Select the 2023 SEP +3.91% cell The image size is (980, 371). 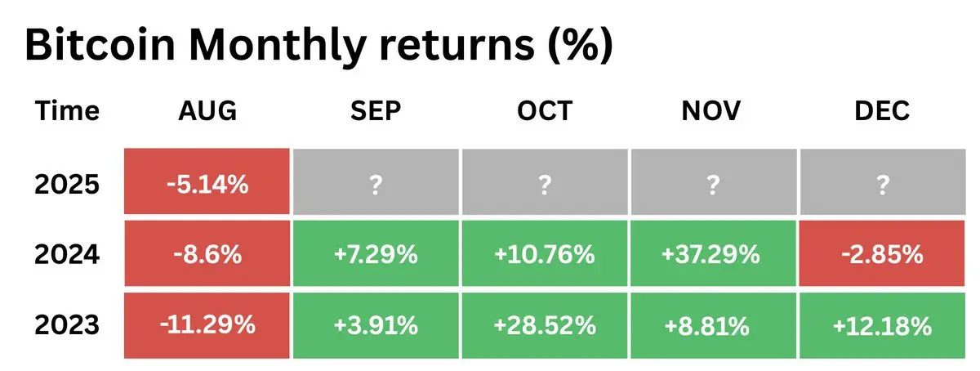(376, 325)
